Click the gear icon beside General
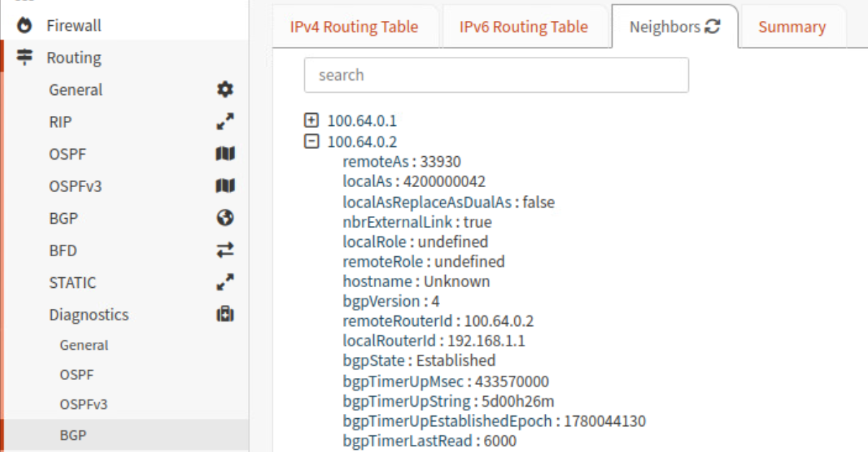 coord(225,90)
